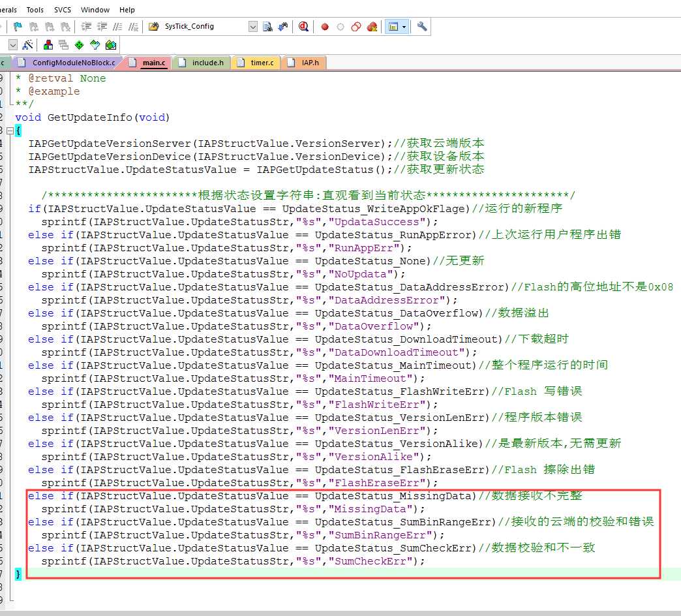
Task: Uncomment the selection
Action: pyautogui.click(x=133, y=27)
